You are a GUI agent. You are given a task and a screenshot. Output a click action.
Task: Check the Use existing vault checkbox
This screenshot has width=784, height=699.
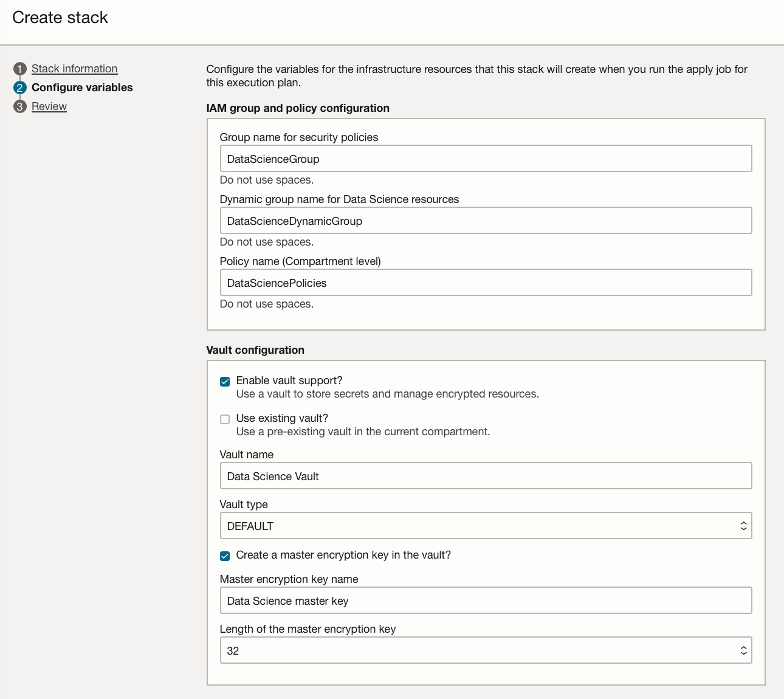[x=225, y=419]
